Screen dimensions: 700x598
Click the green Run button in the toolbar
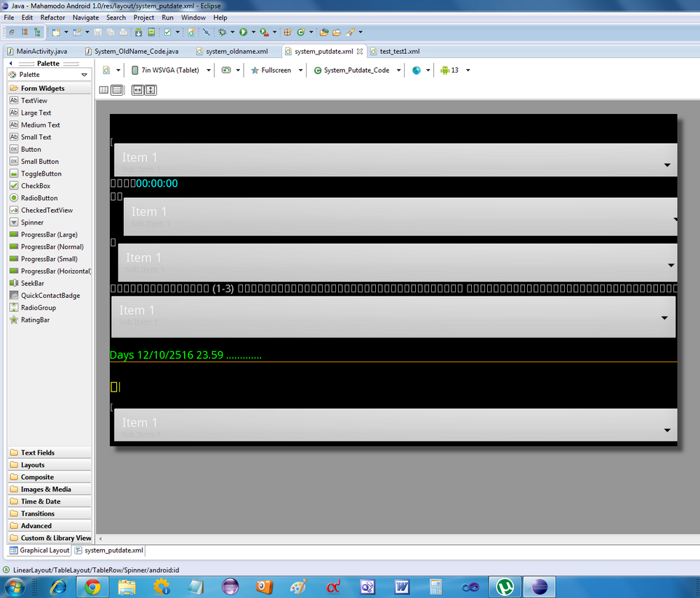(244, 32)
